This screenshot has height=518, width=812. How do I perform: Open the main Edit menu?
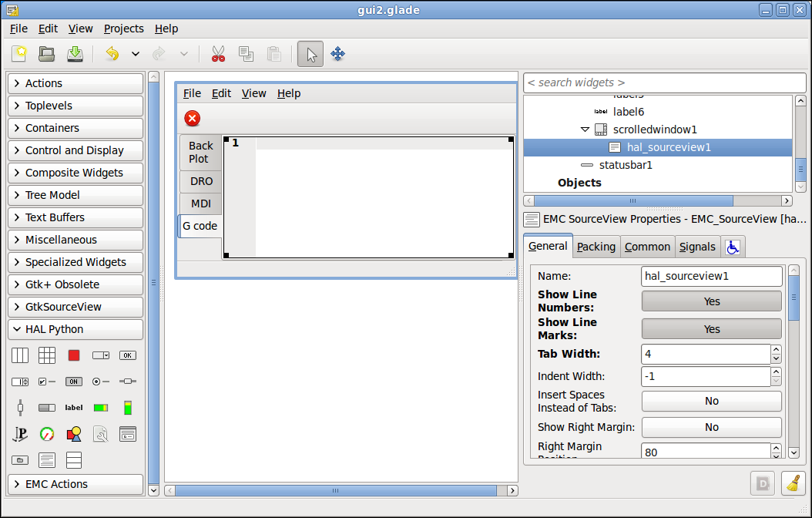[49, 29]
